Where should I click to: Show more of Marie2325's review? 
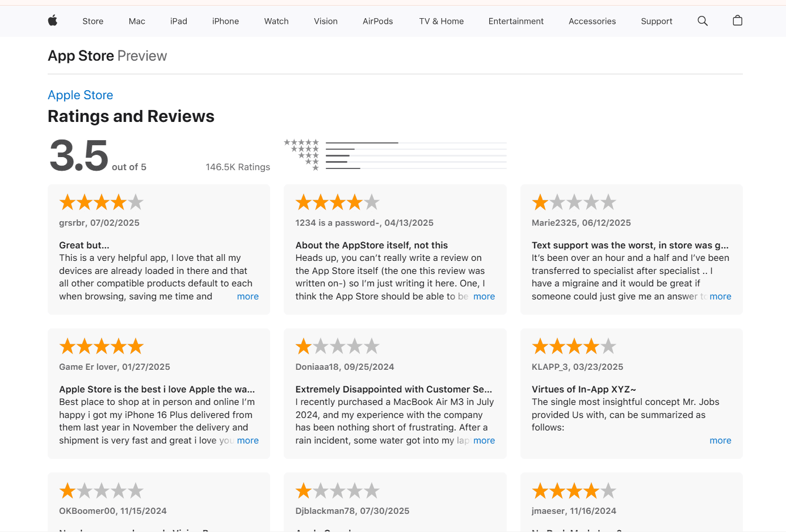(720, 297)
